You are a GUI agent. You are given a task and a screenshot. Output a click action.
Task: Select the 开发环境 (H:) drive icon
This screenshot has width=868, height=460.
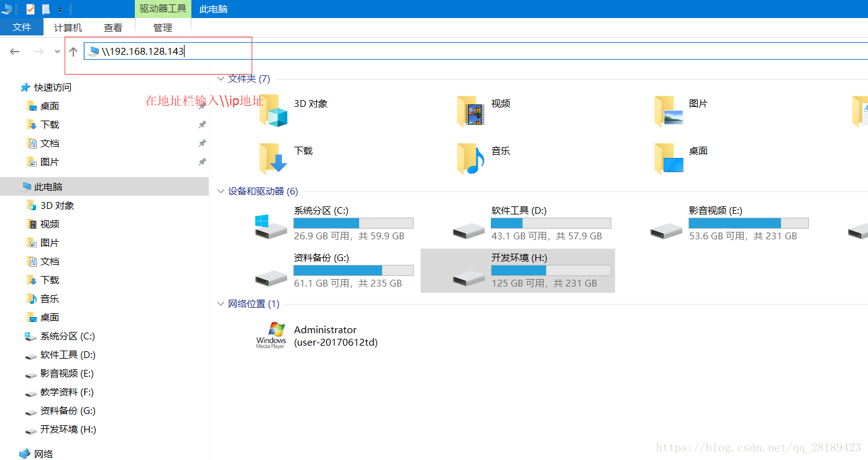[468, 278]
